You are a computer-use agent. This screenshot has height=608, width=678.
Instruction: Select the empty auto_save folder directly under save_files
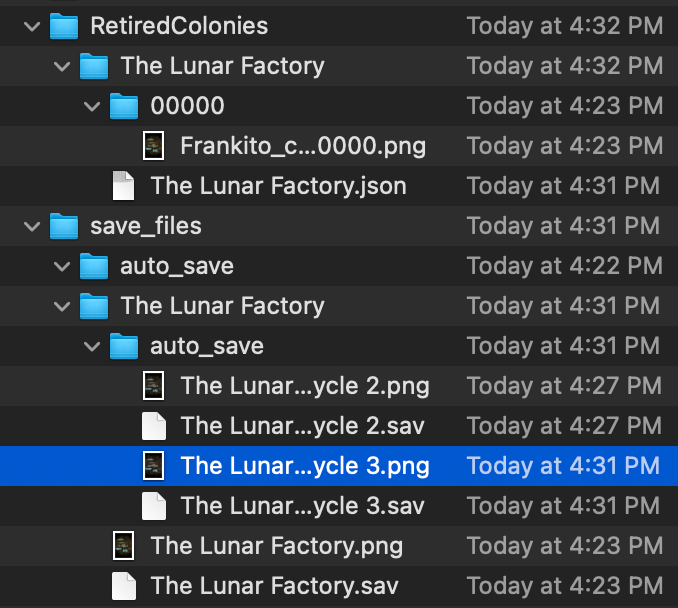click(176, 266)
